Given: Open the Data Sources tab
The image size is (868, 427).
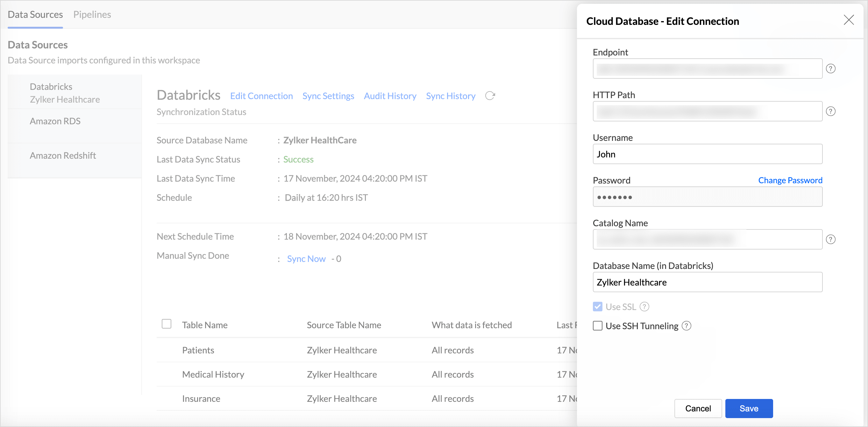Looking at the screenshot, I should point(35,15).
